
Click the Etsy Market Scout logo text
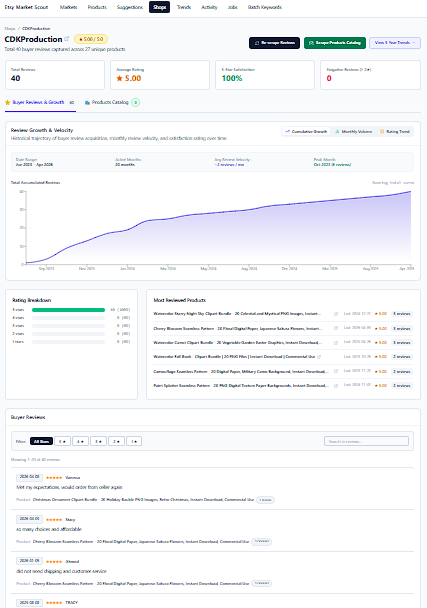click(x=26, y=7)
